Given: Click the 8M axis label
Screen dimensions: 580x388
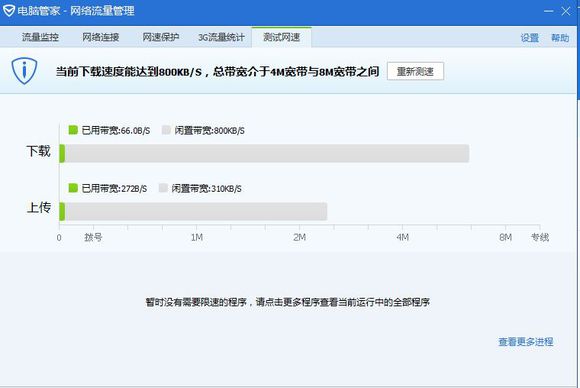Looking at the screenshot, I should click(x=506, y=237).
